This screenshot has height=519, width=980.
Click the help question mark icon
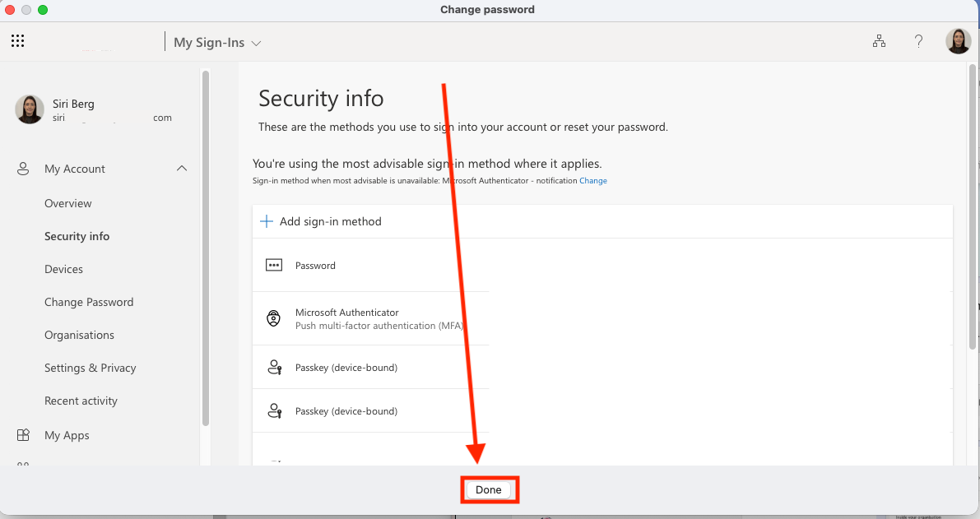pyautogui.click(x=919, y=40)
